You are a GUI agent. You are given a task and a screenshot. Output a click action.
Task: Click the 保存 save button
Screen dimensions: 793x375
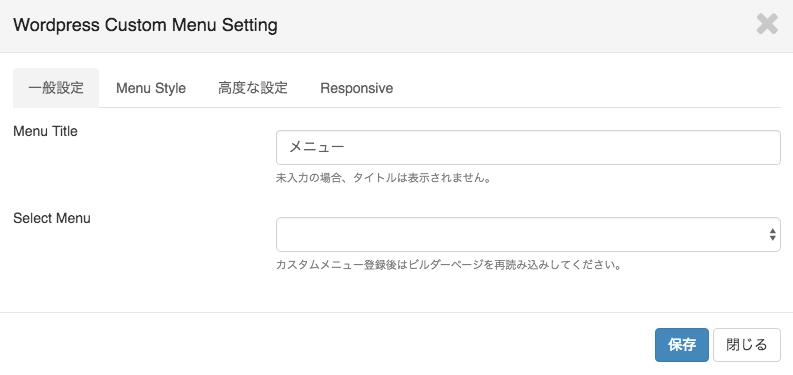coord(682,345)
